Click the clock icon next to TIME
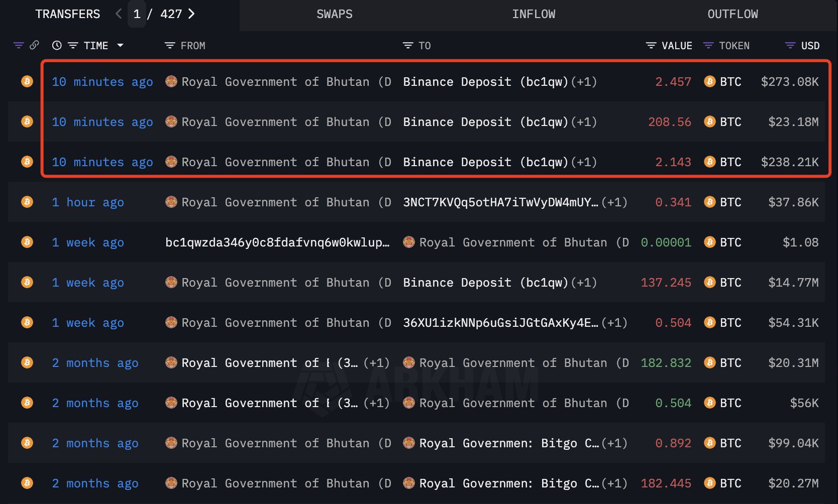The image size is (838, 504). (x=57, y=46)
